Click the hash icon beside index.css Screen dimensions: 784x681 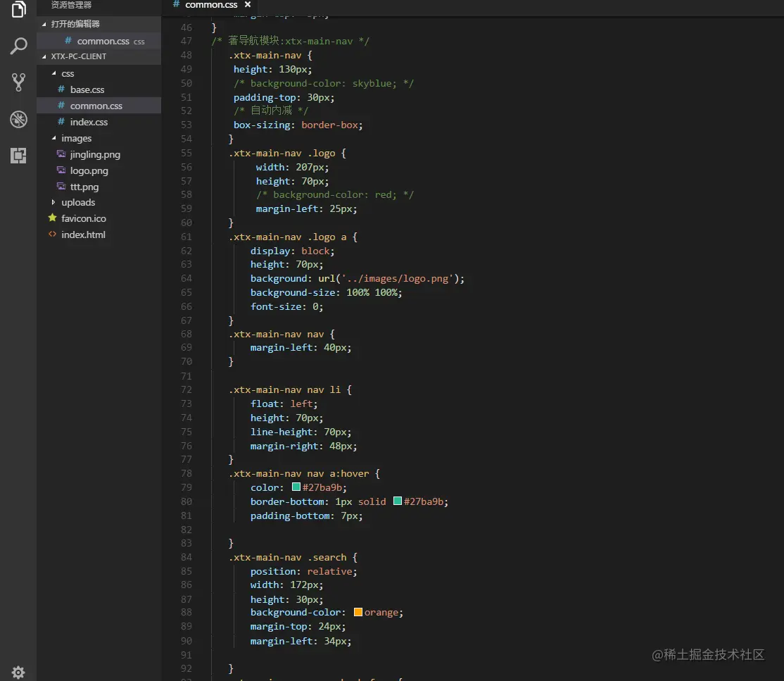point(61,122)
